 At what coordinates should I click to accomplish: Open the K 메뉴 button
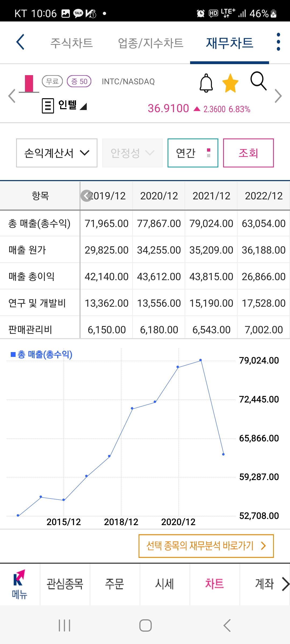click(x=19, y=584)
